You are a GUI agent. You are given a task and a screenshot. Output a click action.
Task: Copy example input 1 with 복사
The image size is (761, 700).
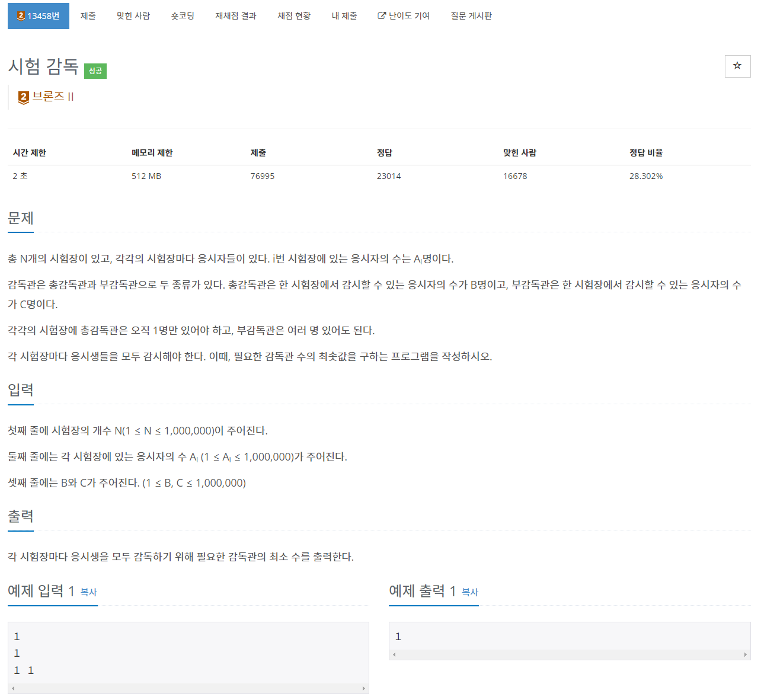[88, 592]
